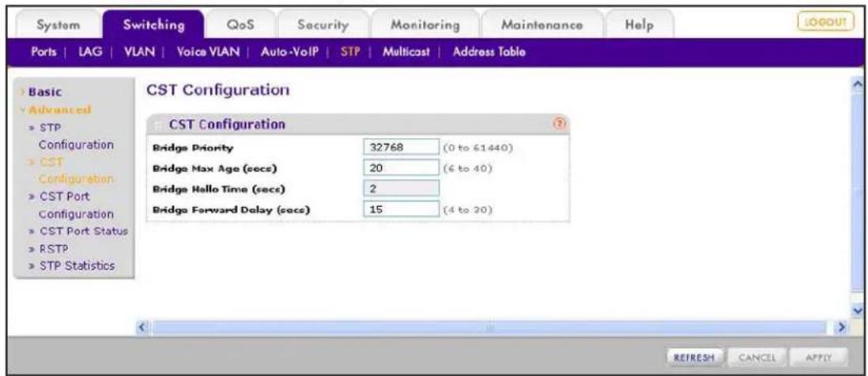868x376 pixels.
Task: Open the Security tab
Action: 322,25
